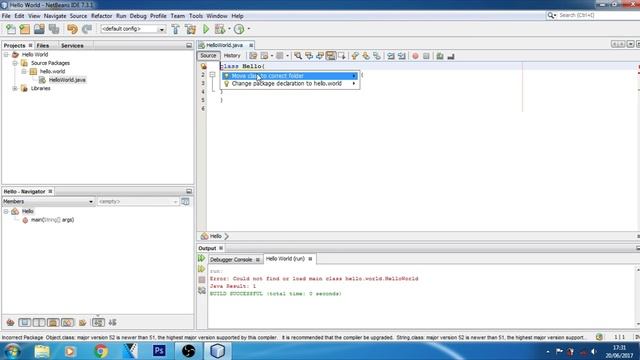The width and height of the screenshot is (640, 360).
Task: Click the Profile Project icon
Action: coord(239,29)
